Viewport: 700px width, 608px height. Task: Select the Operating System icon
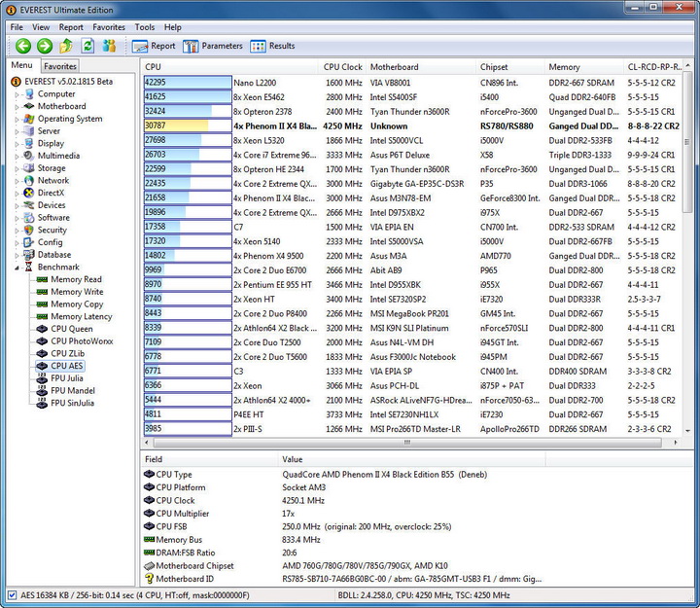[29, 119]
